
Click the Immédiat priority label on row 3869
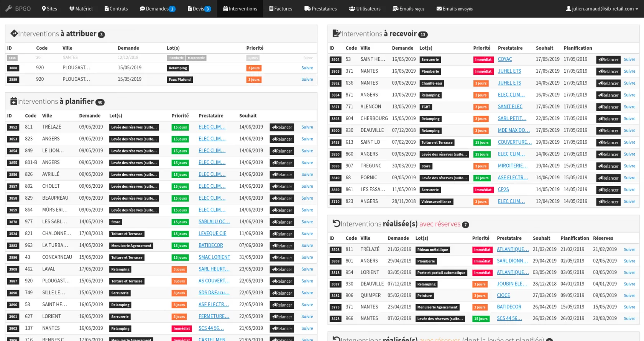(483, 190)
